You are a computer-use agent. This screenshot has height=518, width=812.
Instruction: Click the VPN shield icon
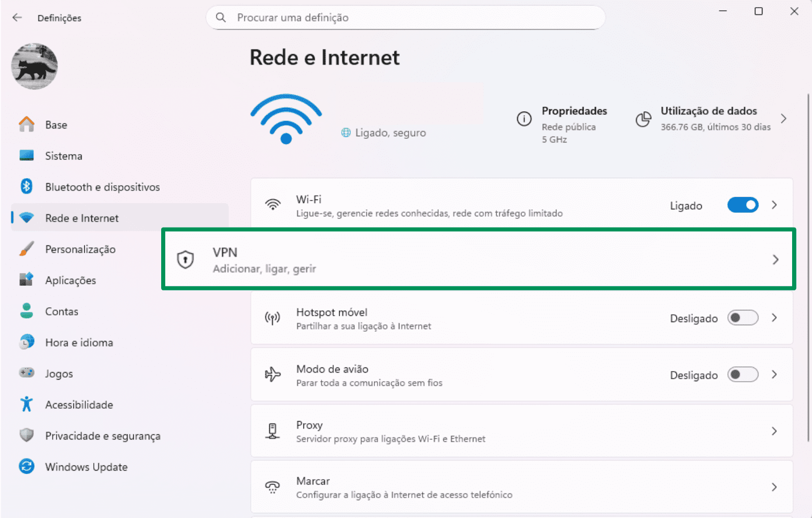click(x=185, y=259)
